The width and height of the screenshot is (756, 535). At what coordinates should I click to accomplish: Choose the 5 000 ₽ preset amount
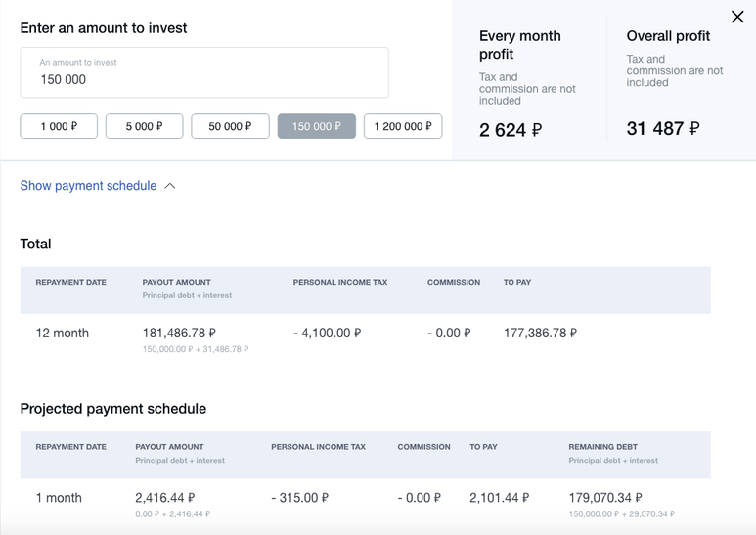pyautogui.click(x=145, y=126)
